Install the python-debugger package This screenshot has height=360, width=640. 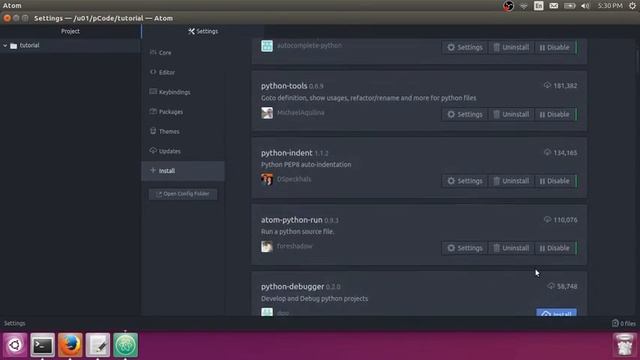point(556,312)
